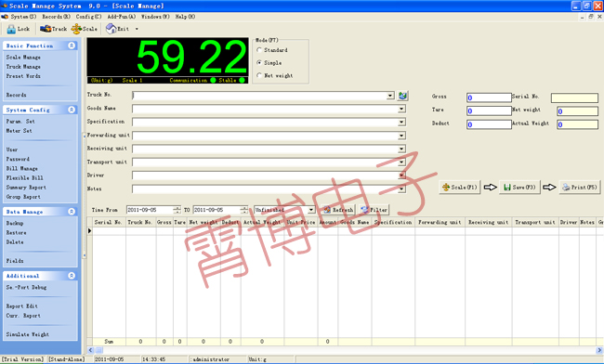Click the Scale (F1) button

point(460,188)
